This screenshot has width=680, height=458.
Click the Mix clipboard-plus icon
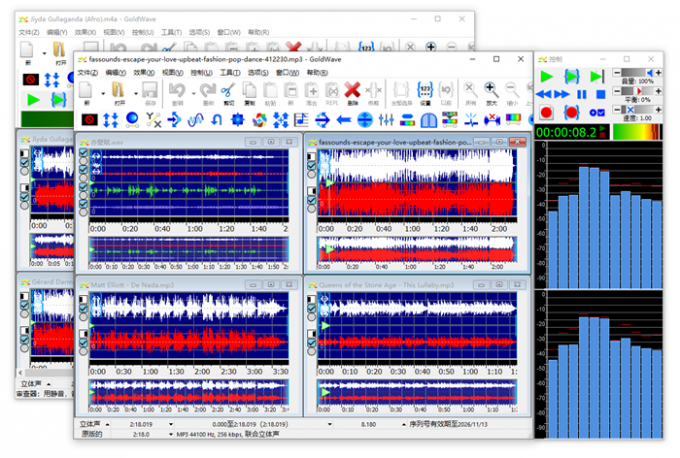point(311,90)
